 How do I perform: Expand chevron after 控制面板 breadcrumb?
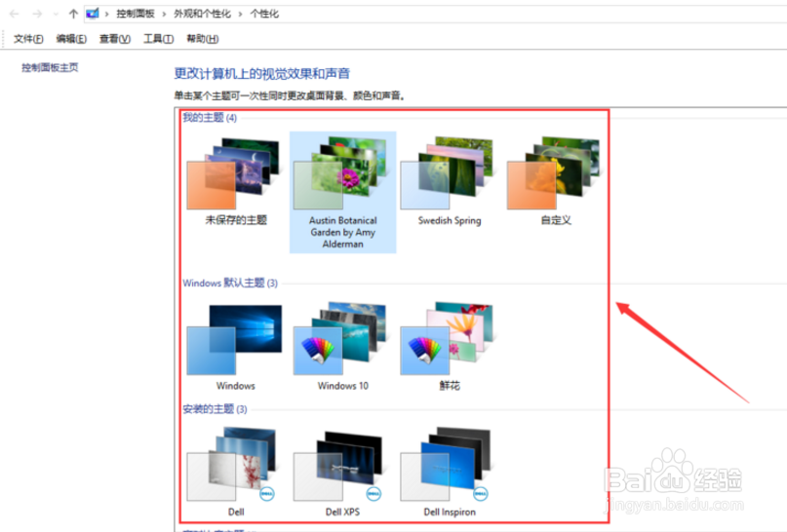(164, 14)
